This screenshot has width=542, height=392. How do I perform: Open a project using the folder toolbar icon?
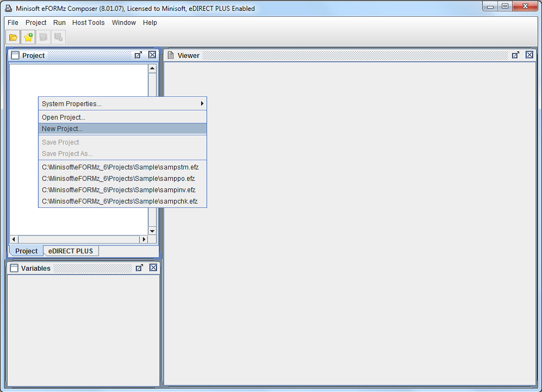12,37
